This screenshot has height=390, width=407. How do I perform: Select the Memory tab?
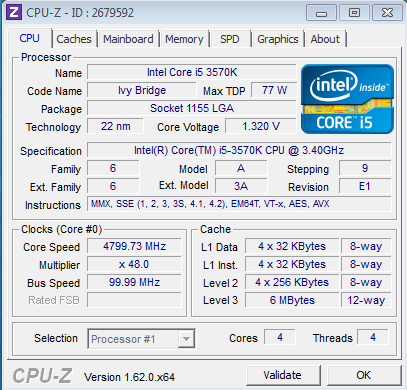184,39
